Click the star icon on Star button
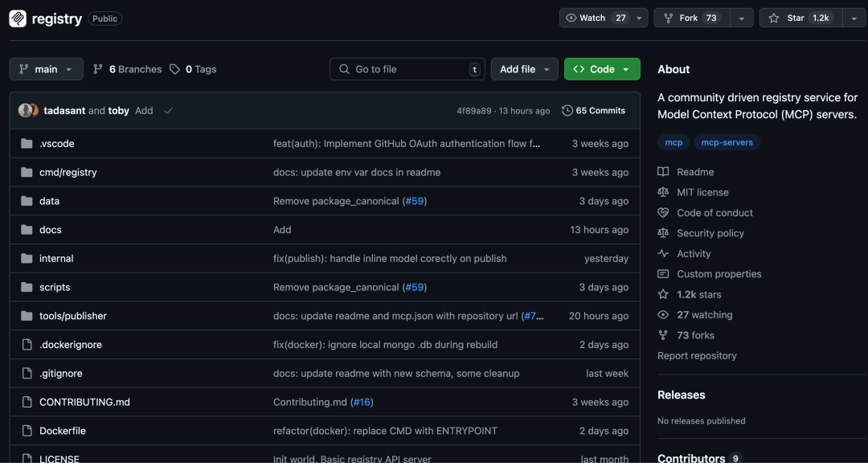 (x=773, y=18)
